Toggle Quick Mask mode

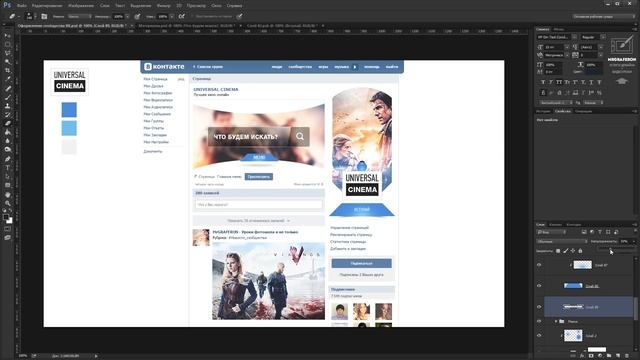(x=7, y=229)
